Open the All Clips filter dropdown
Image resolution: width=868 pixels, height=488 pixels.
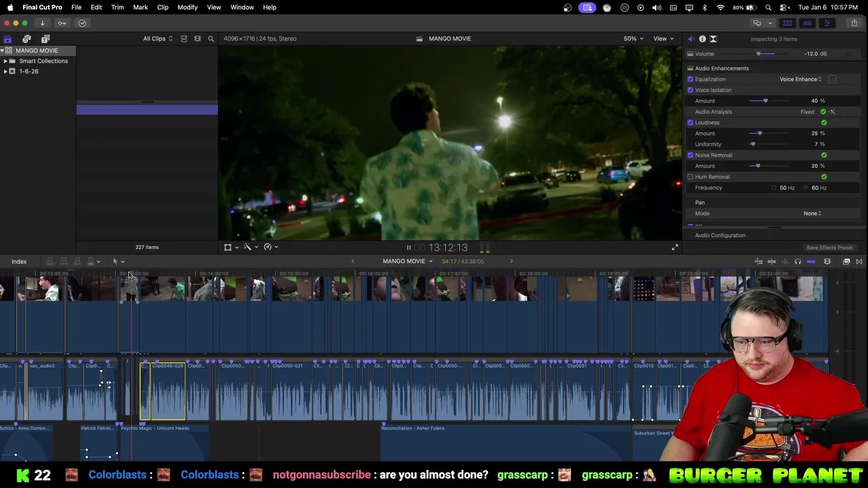(157, 39)
